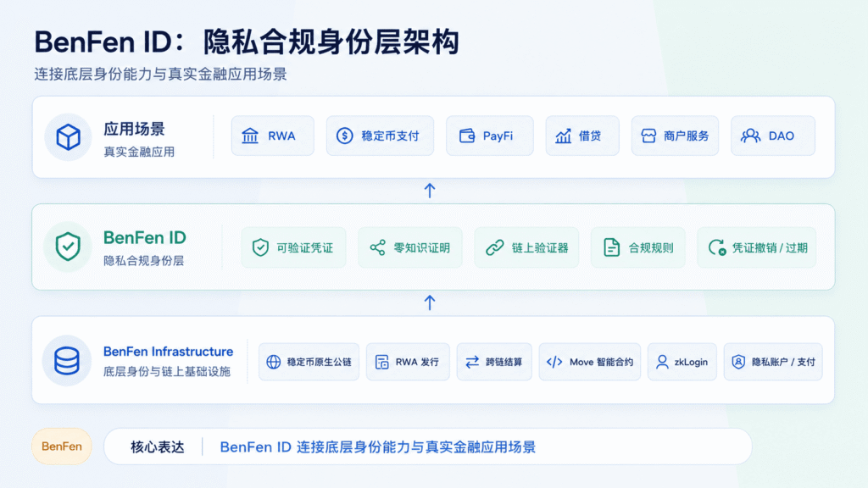
Task: Select the RWA application chip
Action: (x=273, y=136)
